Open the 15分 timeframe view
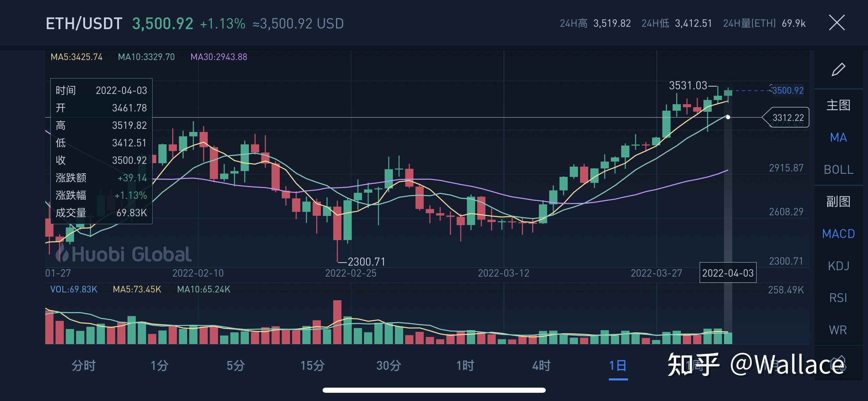The width and height of the screenshot is (868, 401). (314, 365)
